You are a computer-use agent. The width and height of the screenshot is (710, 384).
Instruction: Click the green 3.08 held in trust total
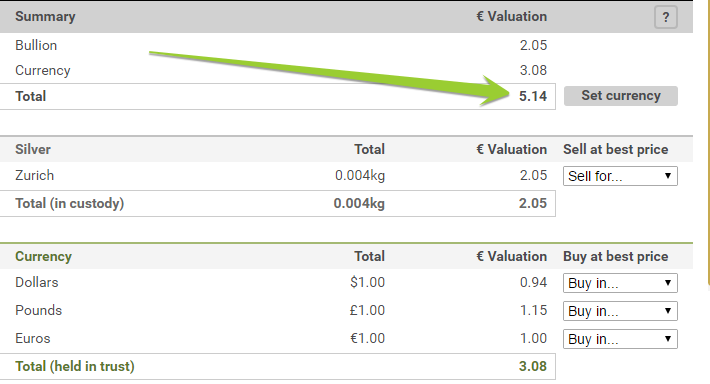pos(533,366)
